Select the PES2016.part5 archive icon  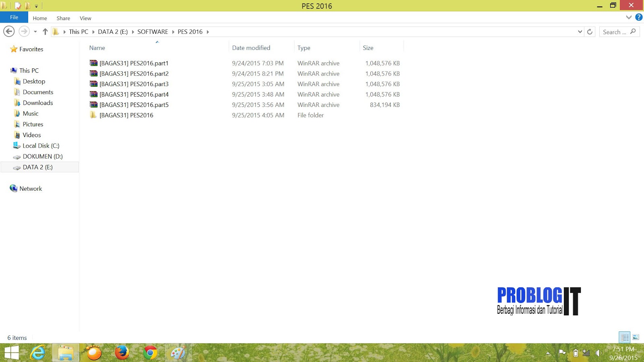[93, 105]
